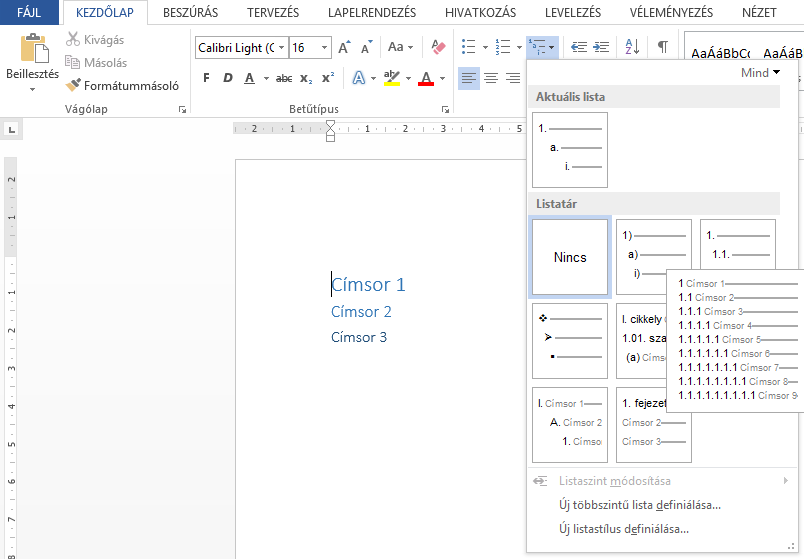Show paragraph marks with the pilcrow icon
The image size is (804, 559).
[x=662, y=47]
